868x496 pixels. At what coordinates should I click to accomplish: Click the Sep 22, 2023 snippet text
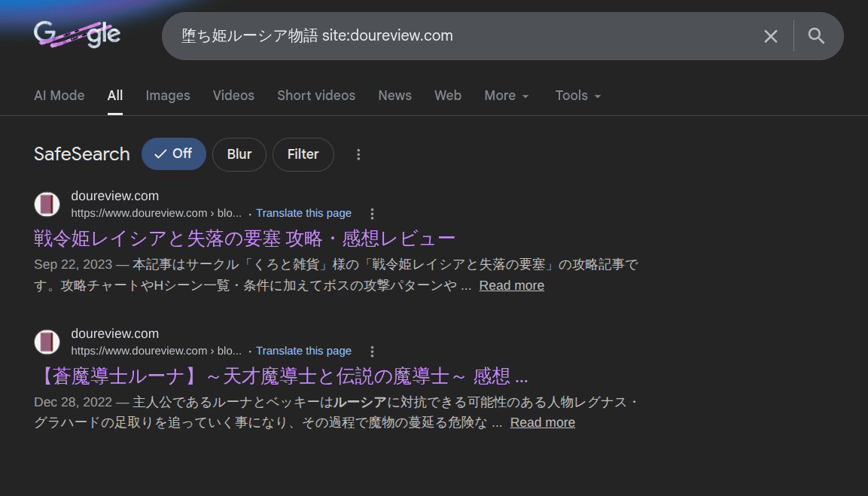[336, 275]
